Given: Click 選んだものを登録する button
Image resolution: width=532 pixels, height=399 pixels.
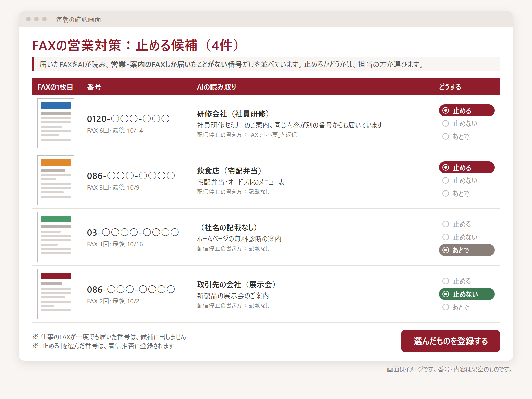Looking at the screenshot, I should (x=451, y=341).
